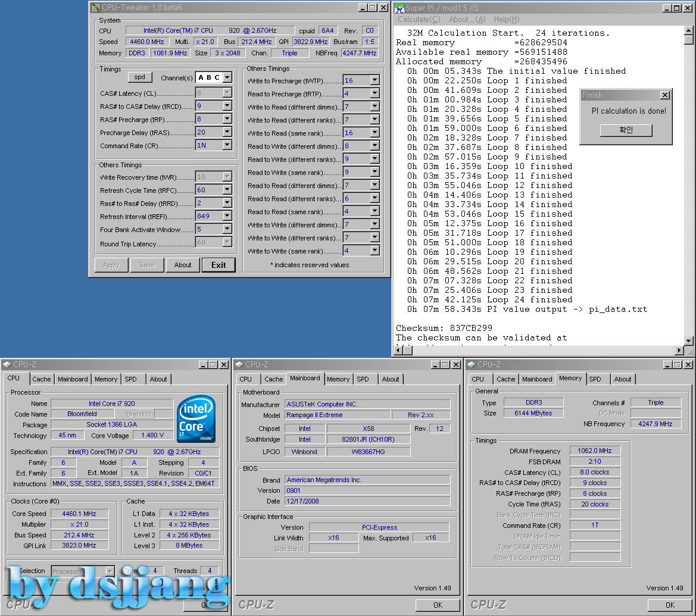The image size is (696, 616).
Task: Click Loop 24 finished line in Super PI
Action: tap(489, 299)
